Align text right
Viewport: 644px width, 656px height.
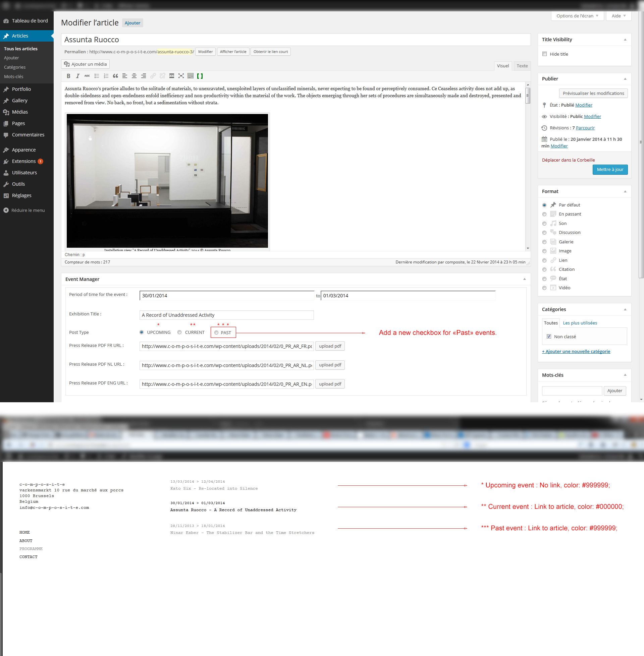click(x=144, y=76)
